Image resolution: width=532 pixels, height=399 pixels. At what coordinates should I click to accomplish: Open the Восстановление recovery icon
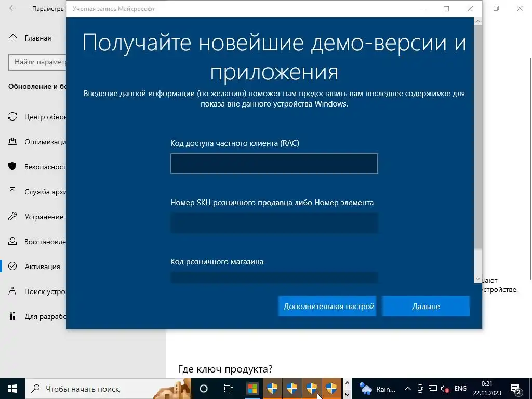(x=12, y=241)
